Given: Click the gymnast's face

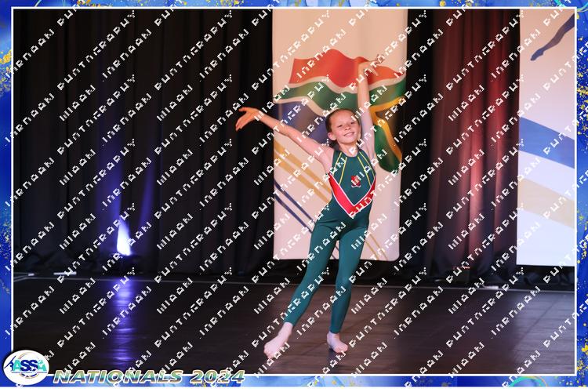Looking at the screenshot, I should coord(339,127).
